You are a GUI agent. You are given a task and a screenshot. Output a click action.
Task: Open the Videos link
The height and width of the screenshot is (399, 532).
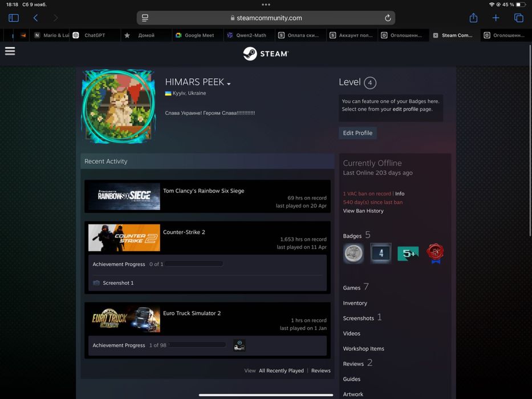click(351, 333)
